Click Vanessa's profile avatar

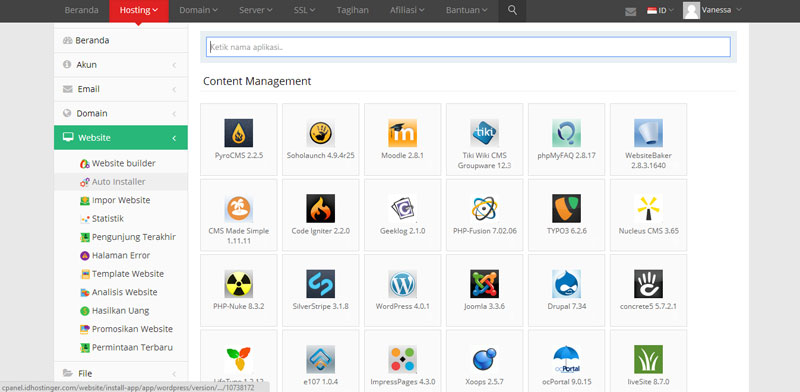pos(691,10)
